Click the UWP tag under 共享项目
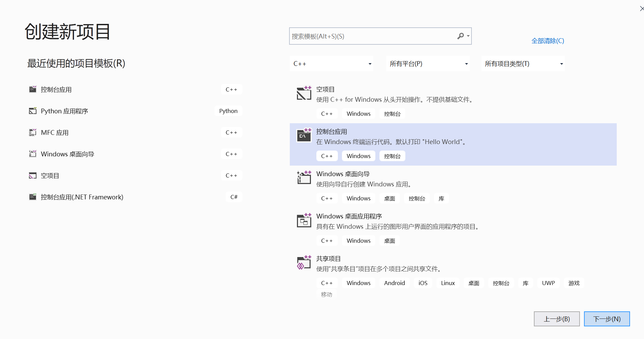This screenshot has height=339, width=644. point(548,283)
